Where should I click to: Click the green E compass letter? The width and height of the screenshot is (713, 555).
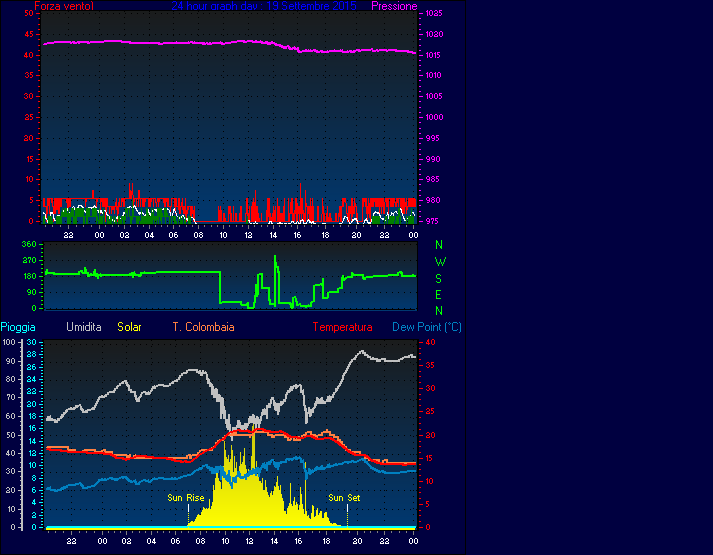coord(438,295)
